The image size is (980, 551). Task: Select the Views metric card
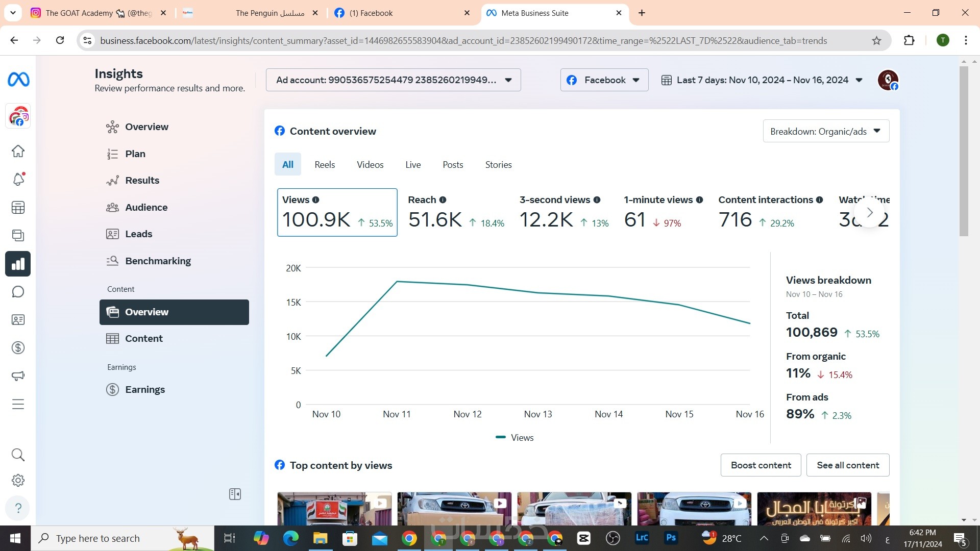(337, 212)
